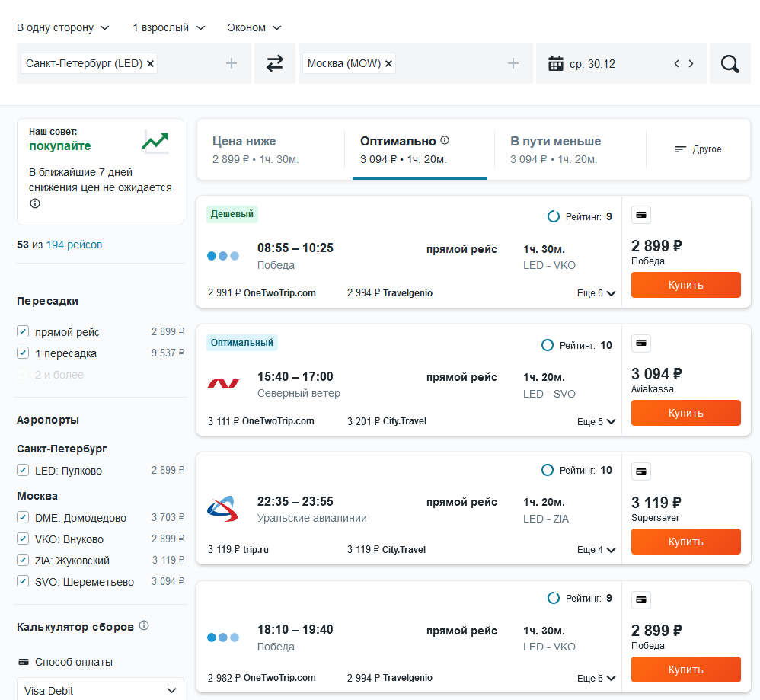Expand the Эконом class dropdown
This screenshot has height=700, width=760.
point(254,27)
